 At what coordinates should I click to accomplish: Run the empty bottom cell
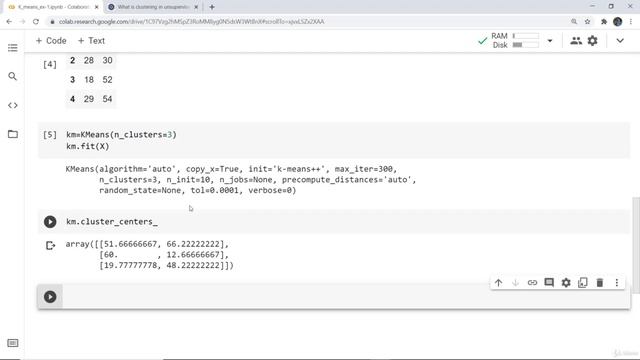point(50,297)
